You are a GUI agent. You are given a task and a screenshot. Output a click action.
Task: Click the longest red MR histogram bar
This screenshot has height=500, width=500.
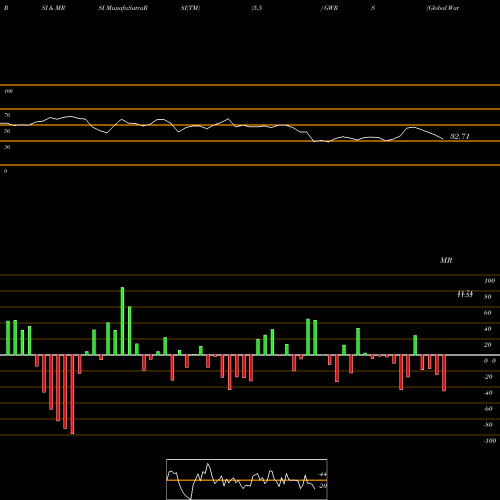(x=72, y=394)
